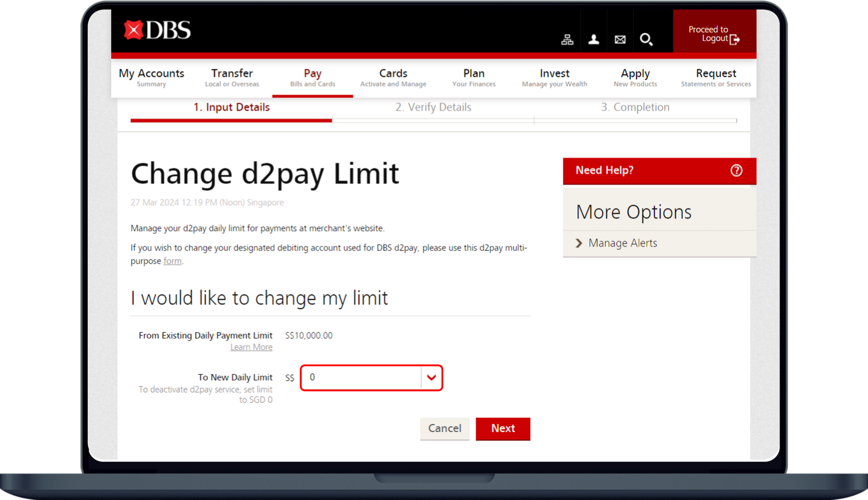Click the Next button
The image size is (868, 500).
(503, 428)
